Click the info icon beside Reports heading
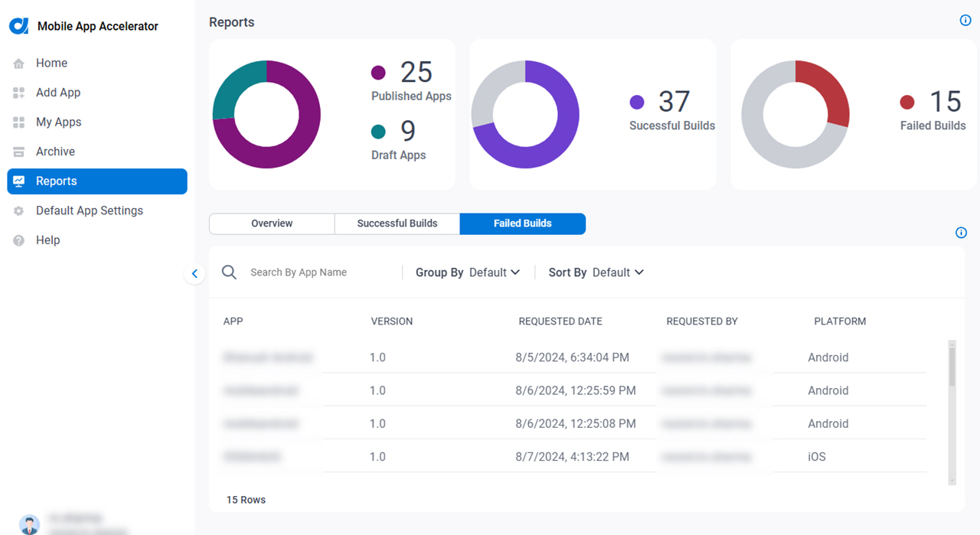Screen dimensions: 980x535 coord(965,21)
